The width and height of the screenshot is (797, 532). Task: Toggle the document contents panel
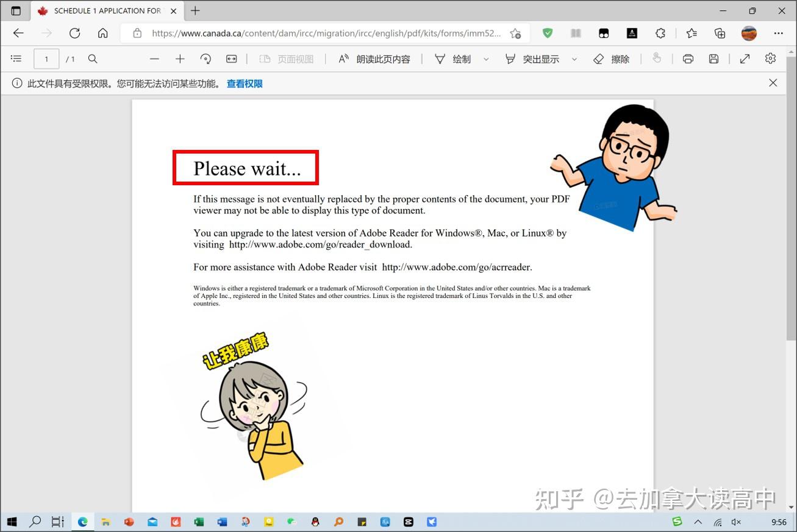(16, 59)
